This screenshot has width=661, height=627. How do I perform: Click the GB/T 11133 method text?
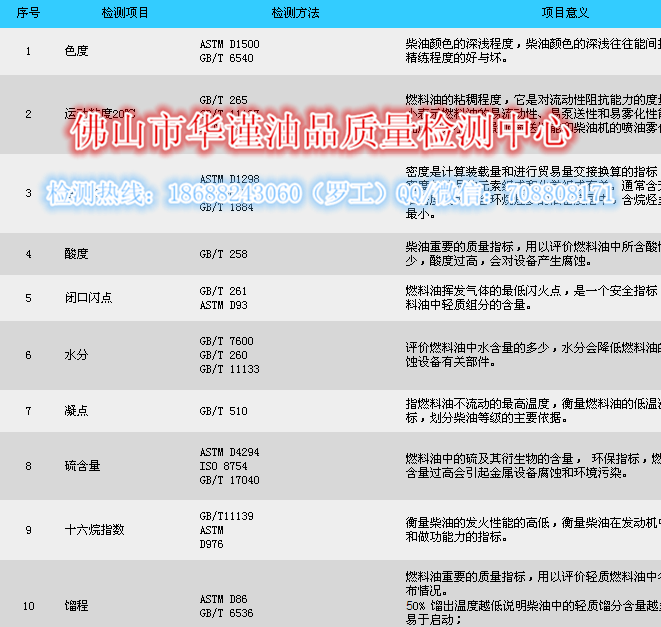[229, 369]
